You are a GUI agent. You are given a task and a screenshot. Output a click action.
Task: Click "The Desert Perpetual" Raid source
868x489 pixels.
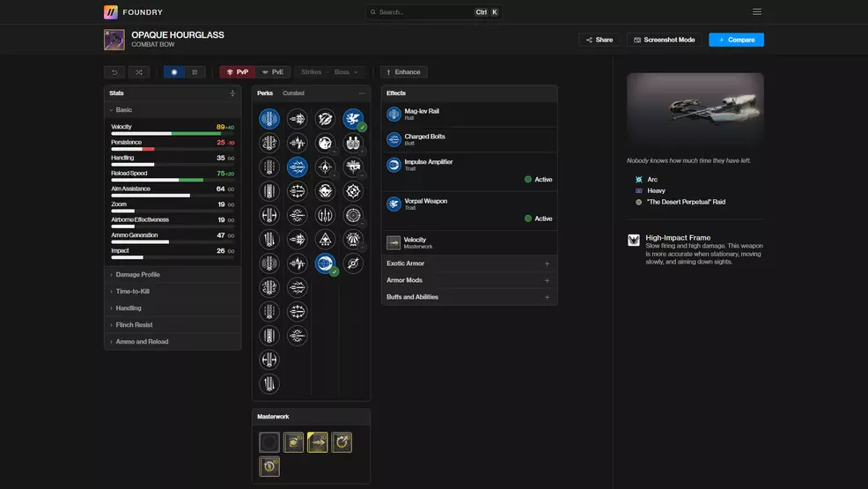click(686, 202)
